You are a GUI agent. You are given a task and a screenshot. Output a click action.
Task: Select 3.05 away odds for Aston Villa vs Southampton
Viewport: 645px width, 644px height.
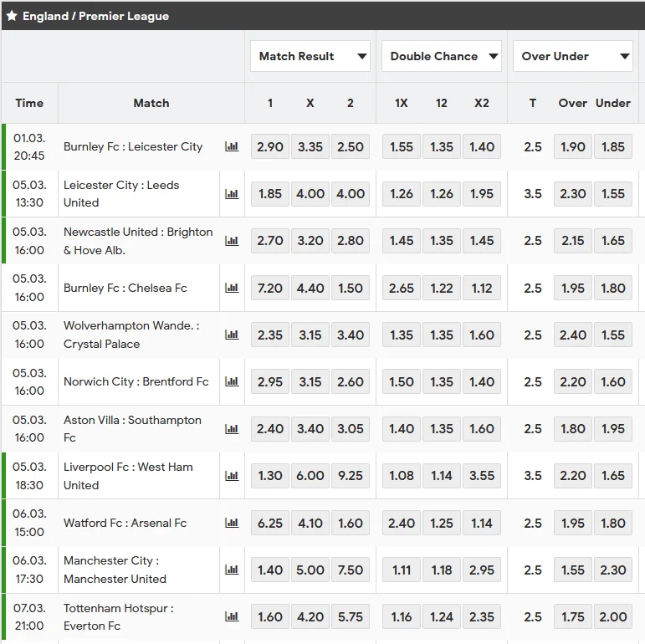(351, 429)
